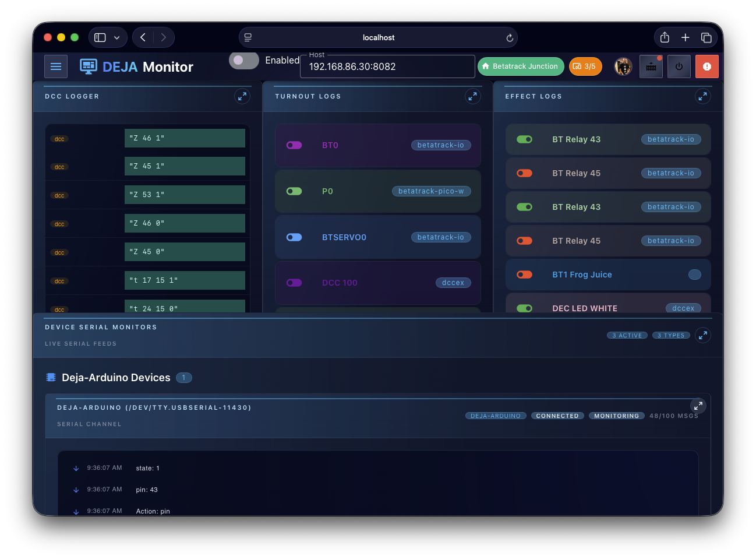Viewport: 756px width, 559px height.
Task: Click the 3 ACTIVE feeds badge
Action: click(627, 335)
